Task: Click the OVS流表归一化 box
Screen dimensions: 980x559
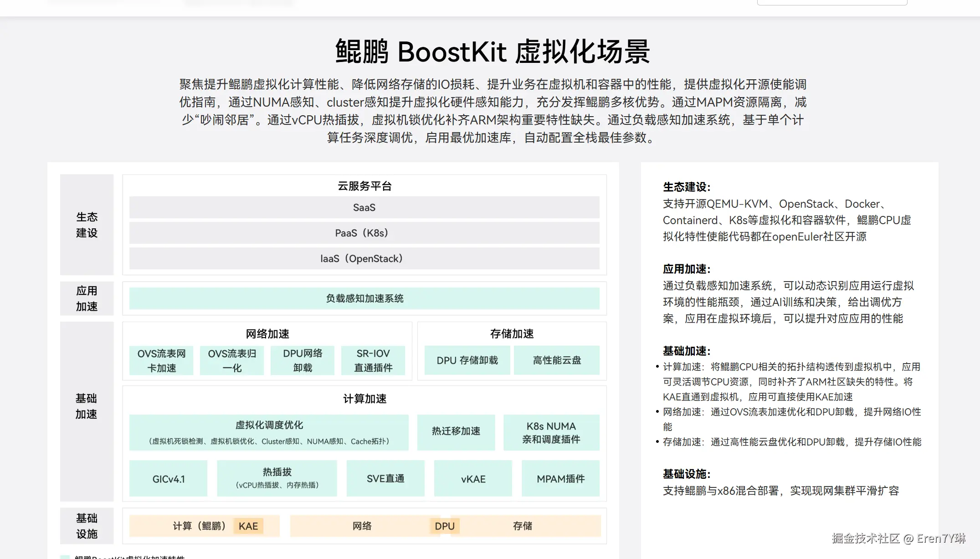Action: 232,360
